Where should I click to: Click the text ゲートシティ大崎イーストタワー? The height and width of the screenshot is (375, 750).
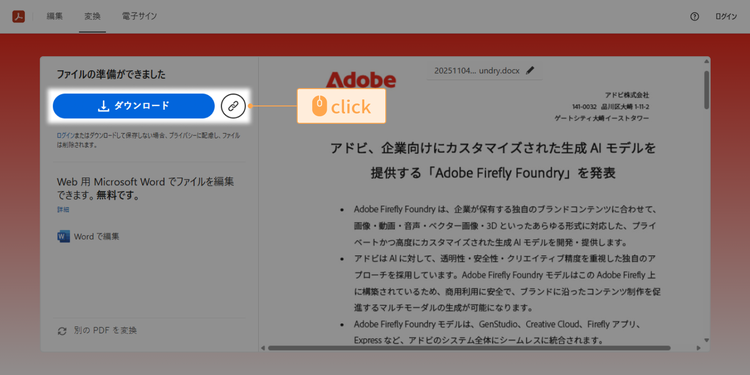point(602,118)
